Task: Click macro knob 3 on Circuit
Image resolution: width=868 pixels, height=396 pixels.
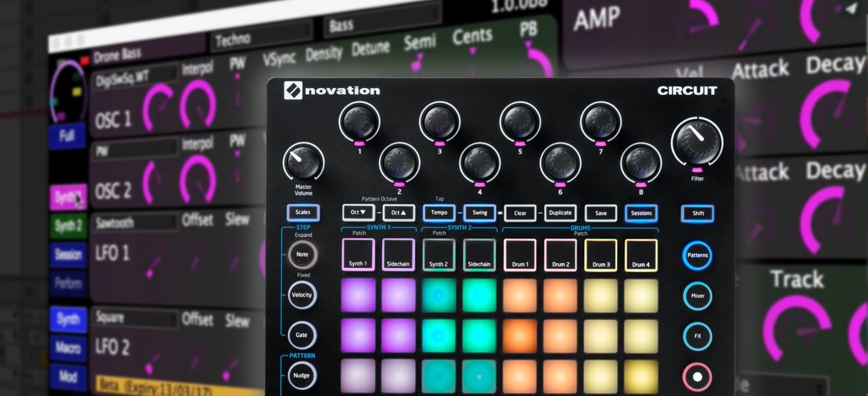Action: point(440,121)
